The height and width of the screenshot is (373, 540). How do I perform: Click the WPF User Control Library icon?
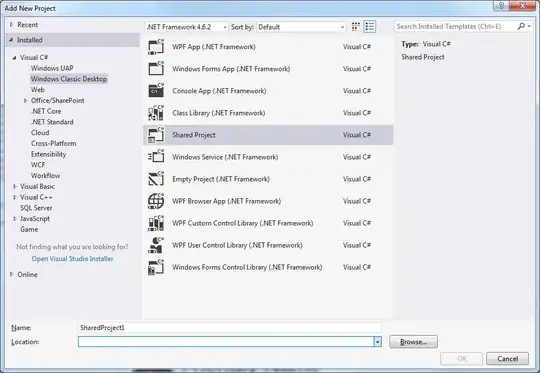pos(156,245)
